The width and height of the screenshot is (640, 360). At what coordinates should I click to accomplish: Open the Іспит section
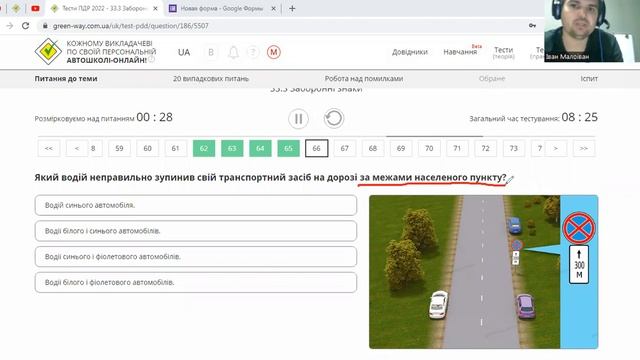click(x=589, y=78)
